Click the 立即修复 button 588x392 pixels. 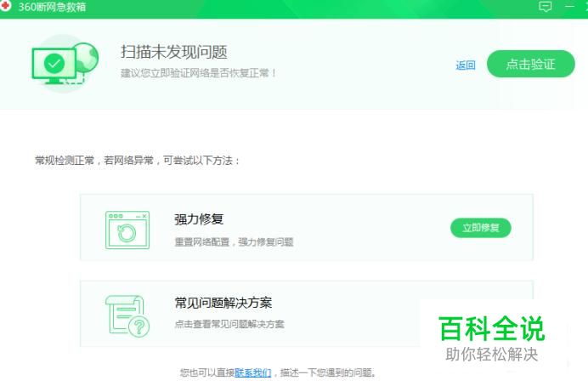point(480,228)
